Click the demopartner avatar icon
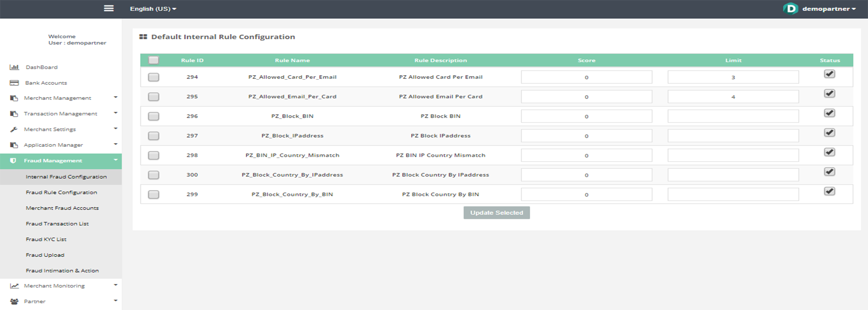The height and width of the screenshot is (310, 868). [x=790, y=9]
